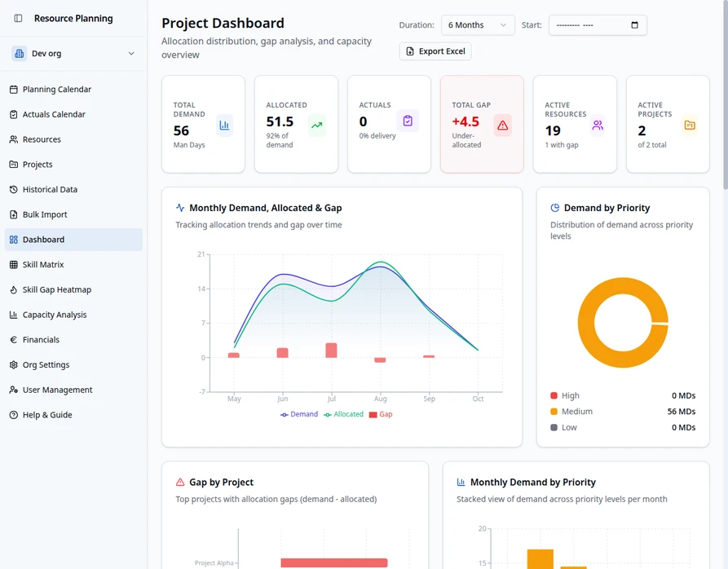Open Historical Data page
The image size is (728, 569).
click(x=73, y=189)
